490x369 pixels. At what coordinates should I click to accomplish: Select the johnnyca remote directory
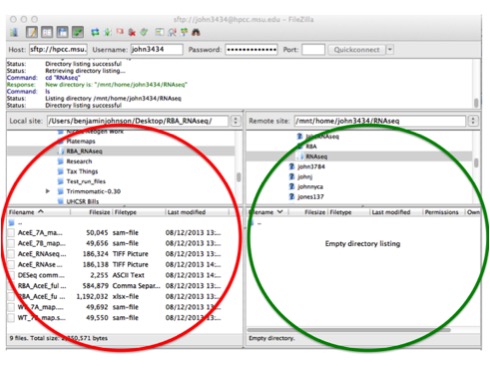click(x=310, y=187)
